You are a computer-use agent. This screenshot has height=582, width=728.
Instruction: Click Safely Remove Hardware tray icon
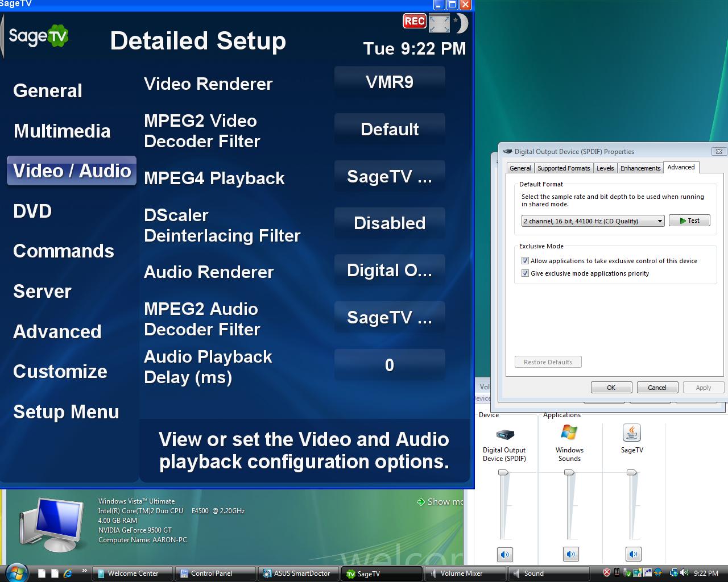click(627, 573)
